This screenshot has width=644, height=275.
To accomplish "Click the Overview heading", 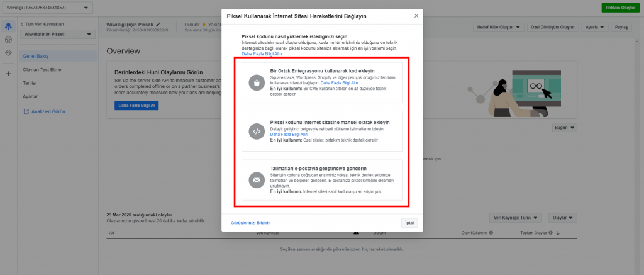I will coord(123,51).
